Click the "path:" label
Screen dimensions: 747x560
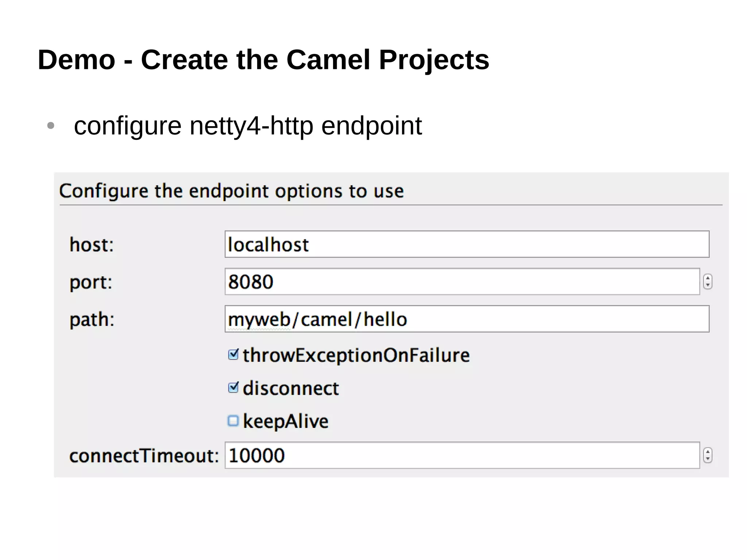pos(92,320)
